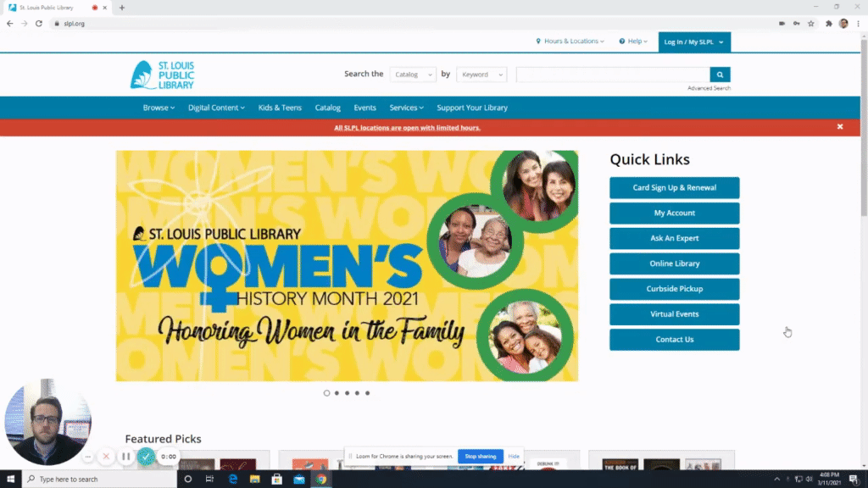Go to Kids & Teens
868x488 pixels.
[280, 108]
